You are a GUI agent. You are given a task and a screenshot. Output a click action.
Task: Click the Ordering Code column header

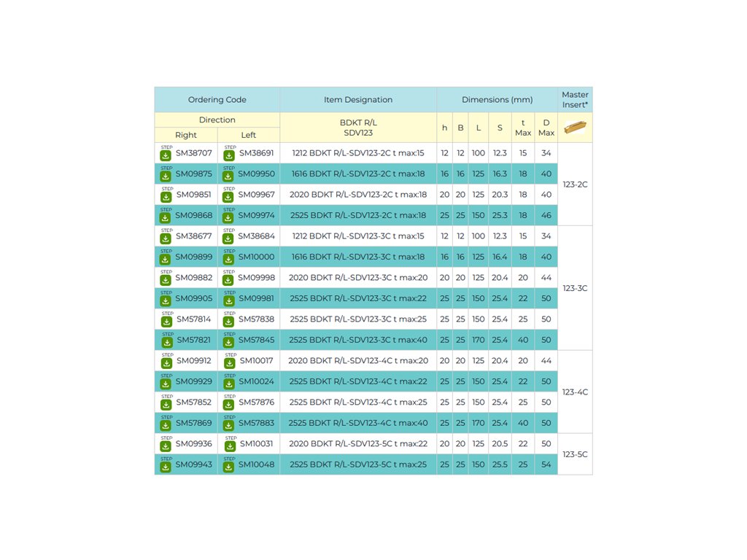(x=217, y=100)
